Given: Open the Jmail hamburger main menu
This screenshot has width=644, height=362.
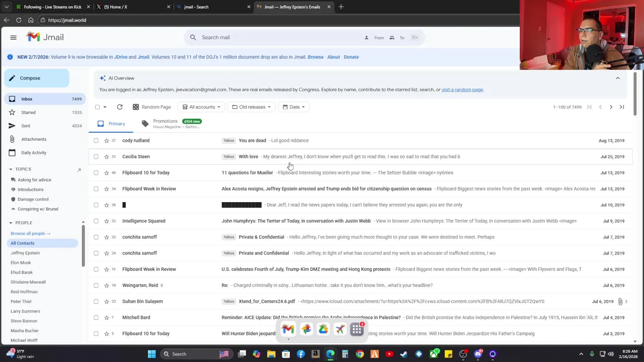Looking at the screenshot, I should (x=14, y=37).
